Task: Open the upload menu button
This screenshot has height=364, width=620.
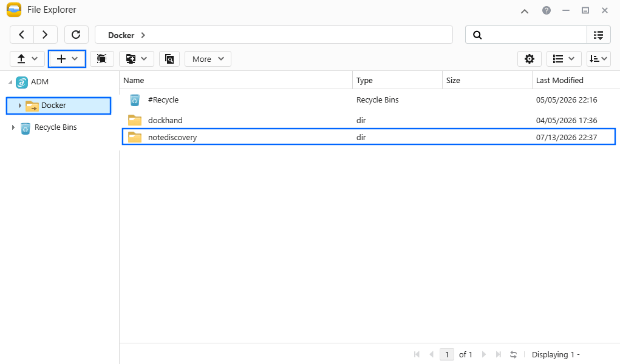Action: pos(27,59)
